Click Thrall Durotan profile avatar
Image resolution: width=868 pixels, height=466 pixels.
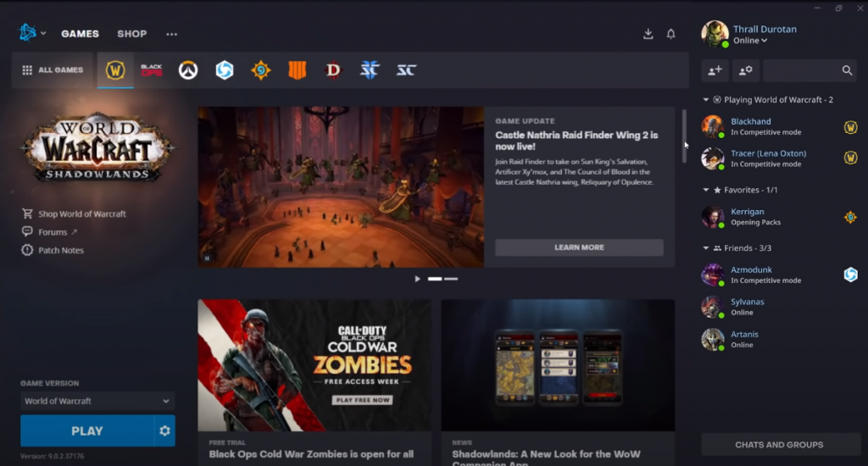coord(715,34)
